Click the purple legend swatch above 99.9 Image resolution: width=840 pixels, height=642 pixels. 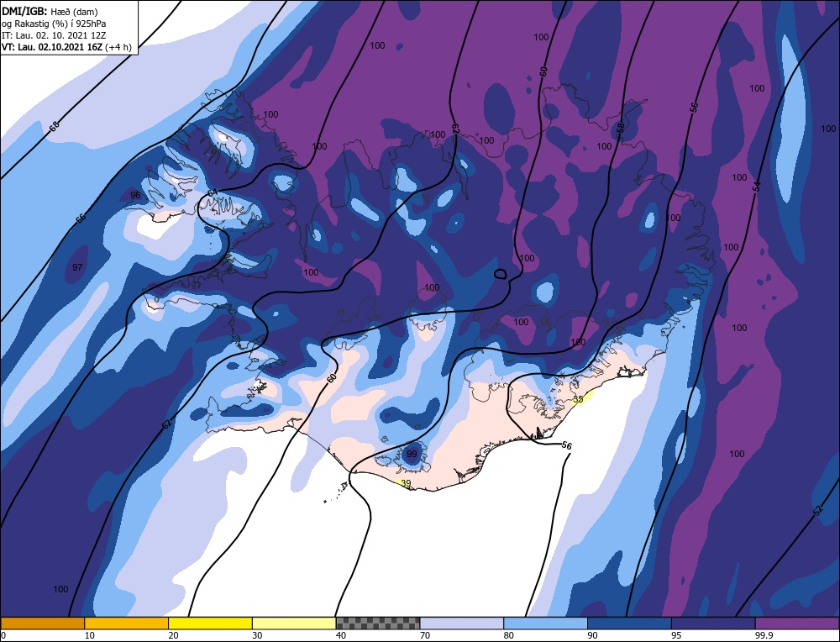click(797, 623)
